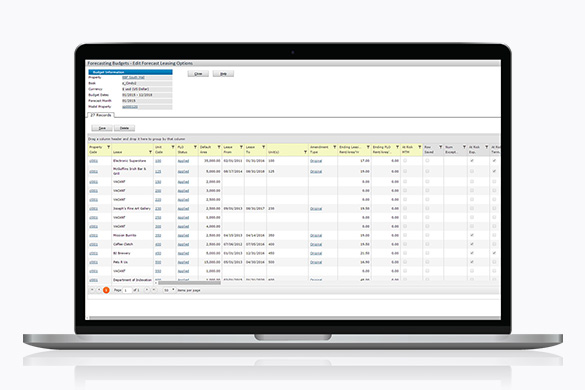Open filter dropdown on Ending PyD Rent column
585x390 pixels.
tap(397, 147)
